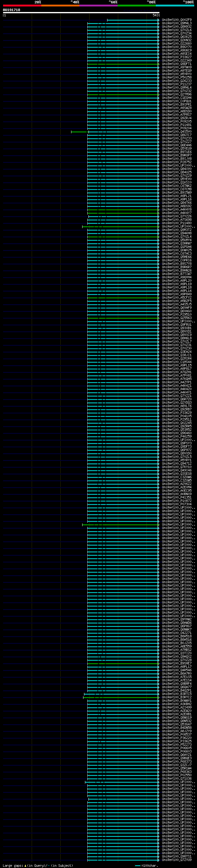The height and width of the screenshot is (868, 197).
Task: Select the AU191718 query title
Action: tap(11, 10)
